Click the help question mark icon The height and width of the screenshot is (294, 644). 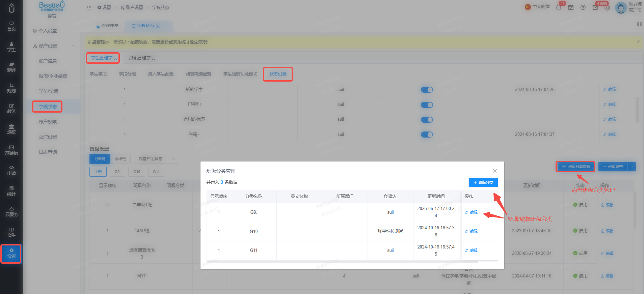[x=583, y=7]
